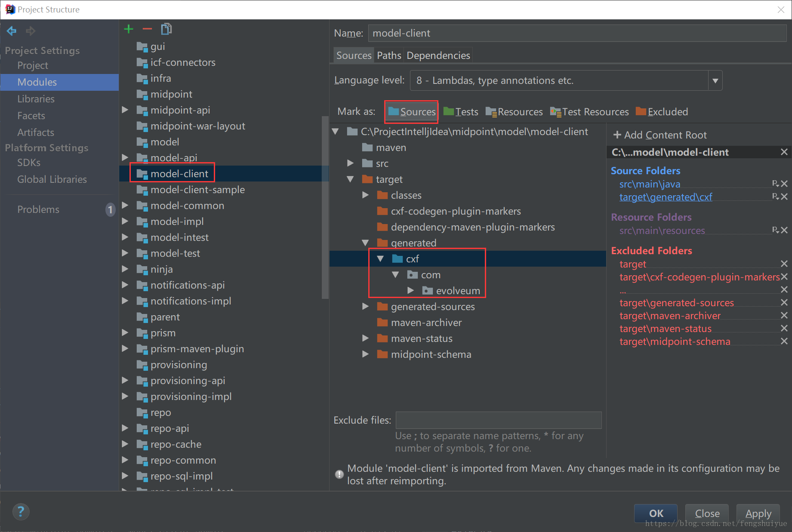
Task: Click the Apply button
Action: tap(758, 514)
